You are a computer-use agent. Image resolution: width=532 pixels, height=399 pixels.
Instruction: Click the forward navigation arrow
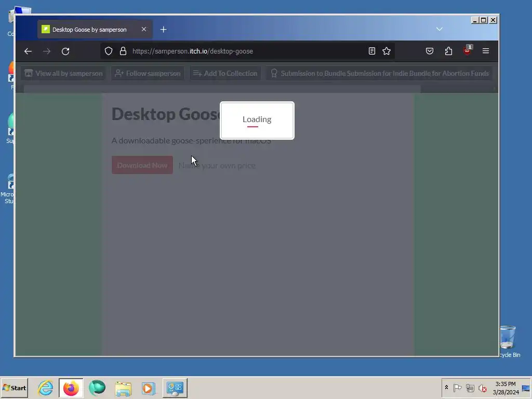(x=46, y=51)
